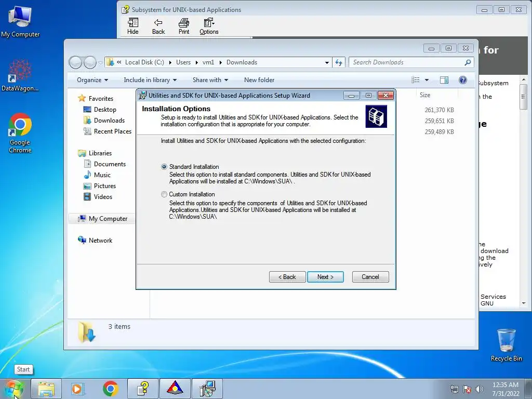
Task: Expand the arrow after vm1 in path
Action: [220, 62]
